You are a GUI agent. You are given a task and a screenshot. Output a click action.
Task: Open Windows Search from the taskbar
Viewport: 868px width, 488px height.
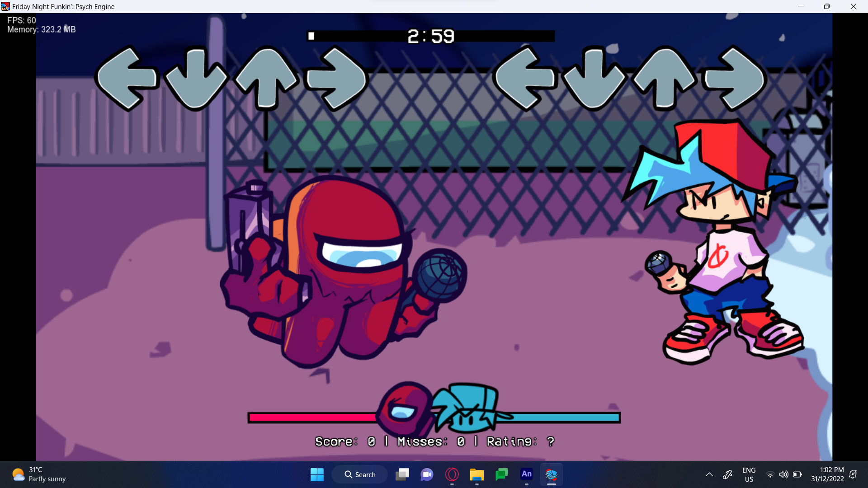(x=359, y=474)
